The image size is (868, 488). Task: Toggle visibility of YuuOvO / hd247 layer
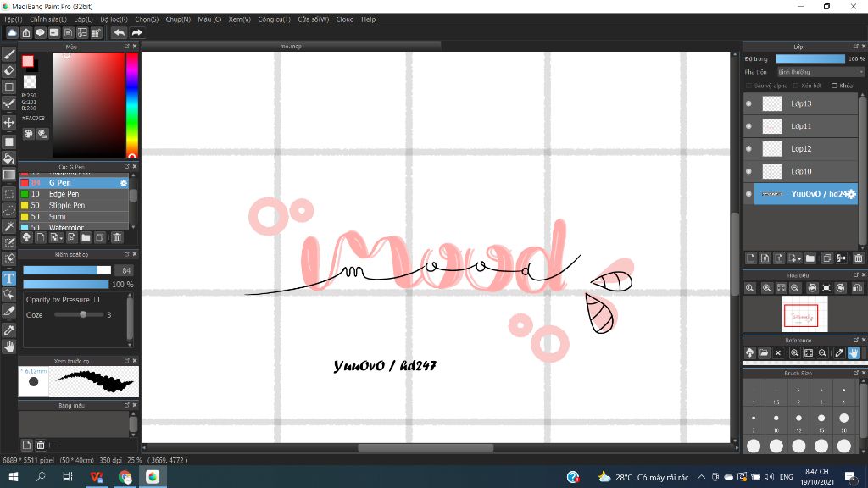click(x=748, y=194)
